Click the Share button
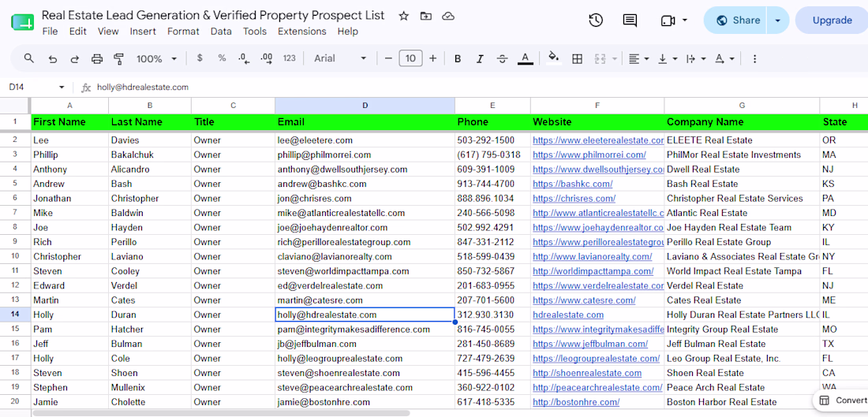Image resolution: width=868 pixels, height=417 pixels. pos(738,20)
